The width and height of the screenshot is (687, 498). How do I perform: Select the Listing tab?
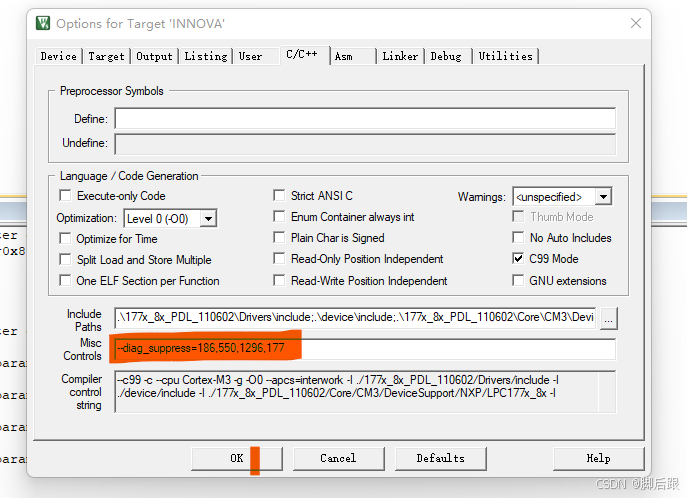[205, 57]
